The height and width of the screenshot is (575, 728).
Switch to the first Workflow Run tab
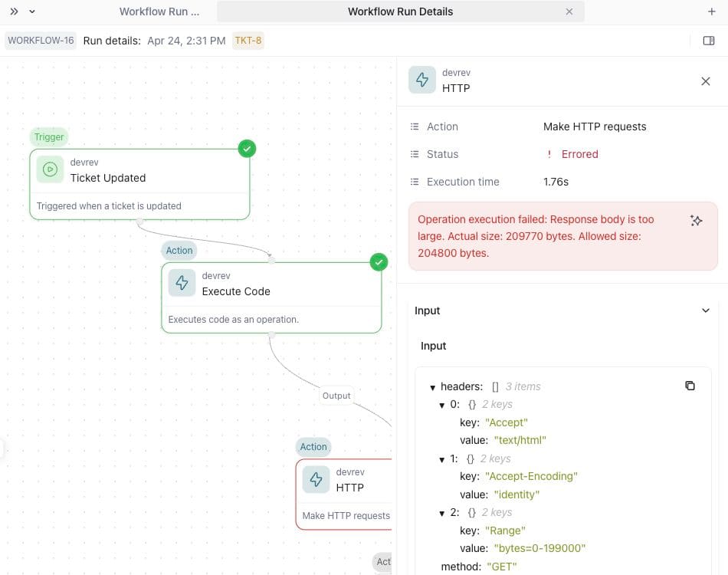(x=159, y=11)
